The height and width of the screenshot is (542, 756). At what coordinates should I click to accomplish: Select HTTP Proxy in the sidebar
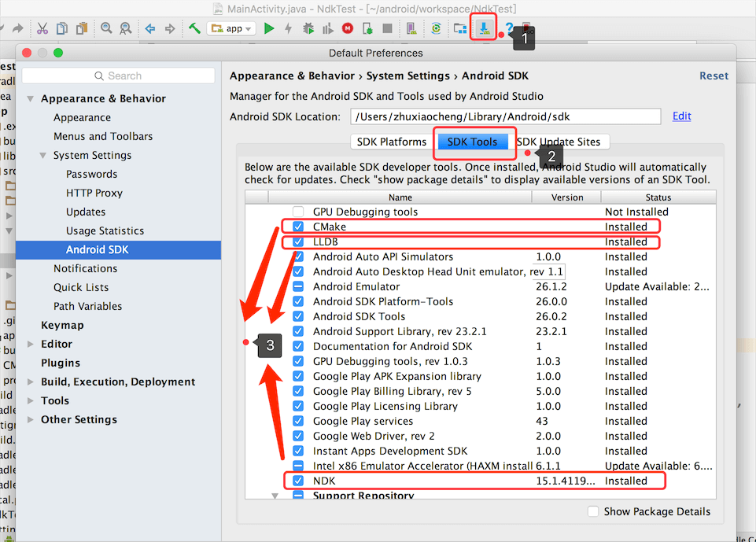(94, 193)
